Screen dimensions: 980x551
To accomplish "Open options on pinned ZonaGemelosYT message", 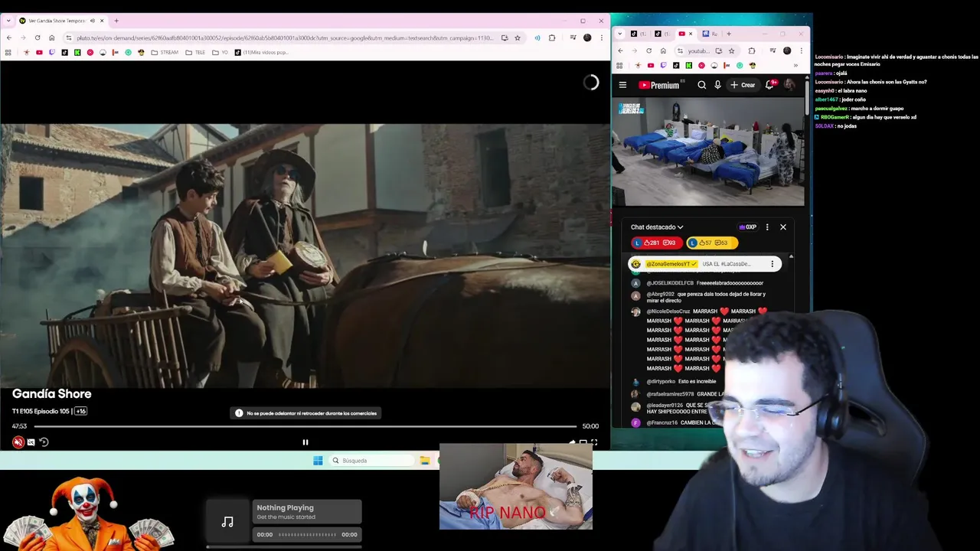I will [772, 264].
